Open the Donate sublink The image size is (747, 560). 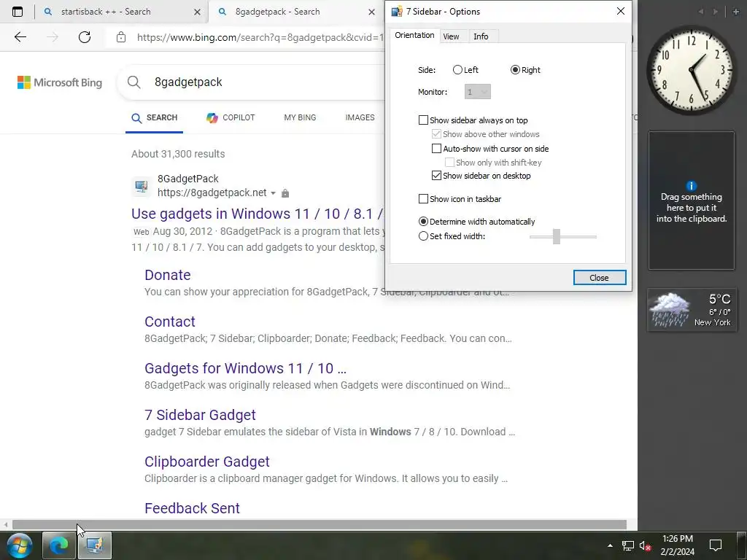click(x=168, y=275)
